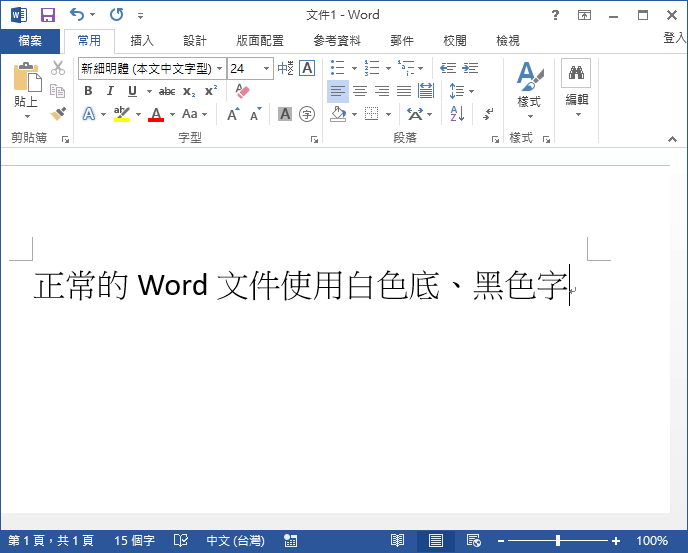The image size is (688, 553).
Task: Expand the borders dropdown arrow
Action: [388, 115]
